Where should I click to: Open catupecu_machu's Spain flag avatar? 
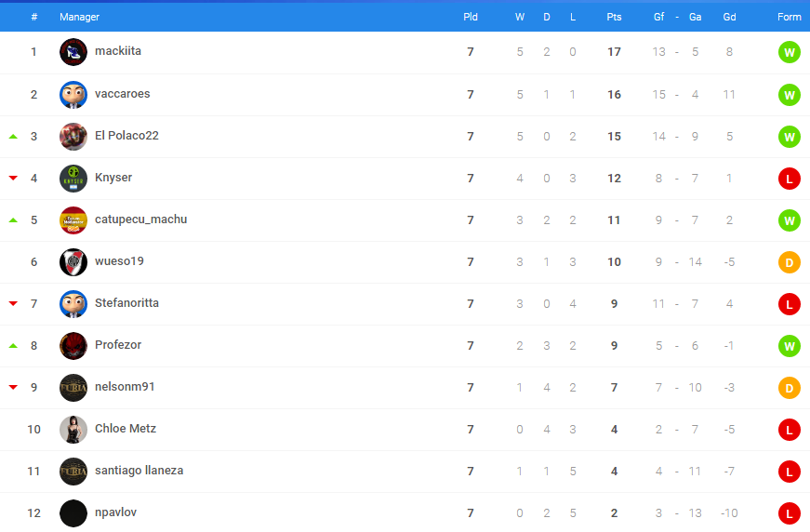(x=73, y=220)
